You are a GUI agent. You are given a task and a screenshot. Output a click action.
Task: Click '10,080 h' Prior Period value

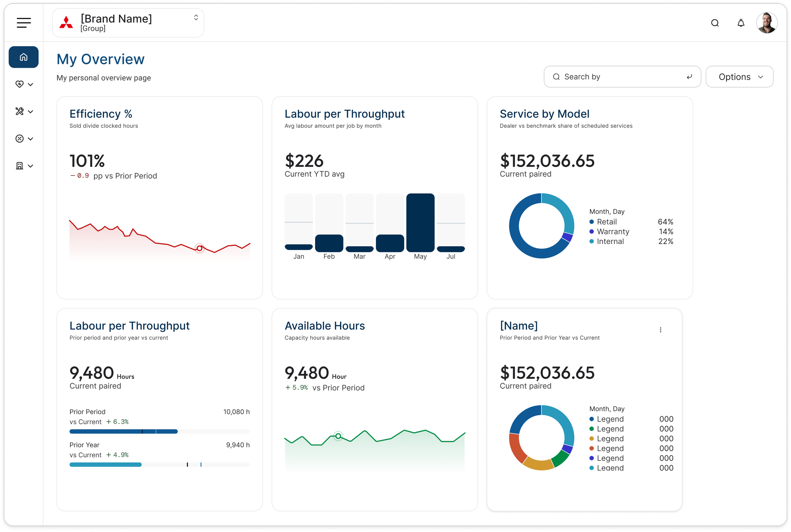(236, 412)
